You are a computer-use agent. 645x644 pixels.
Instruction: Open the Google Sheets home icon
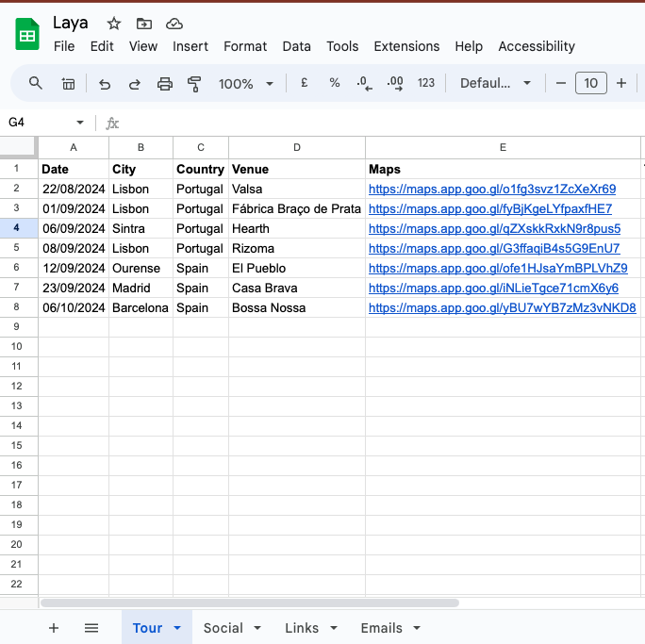[x=27, y=34]
